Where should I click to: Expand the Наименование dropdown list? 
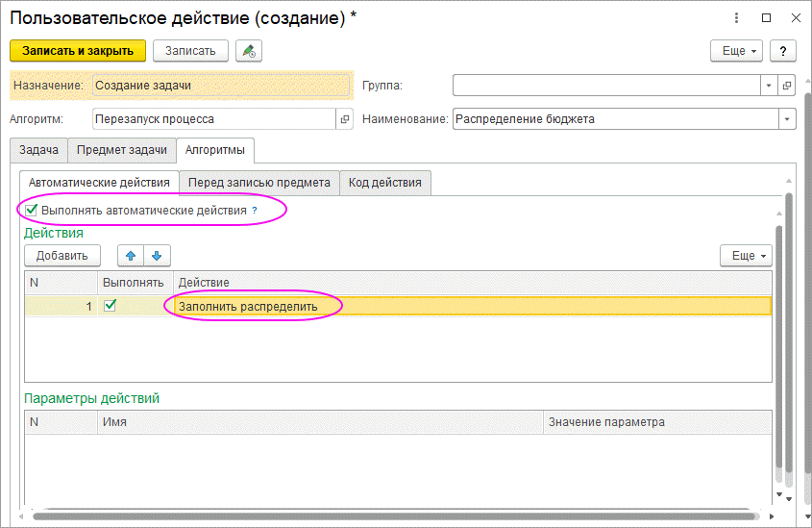point(787,119)
